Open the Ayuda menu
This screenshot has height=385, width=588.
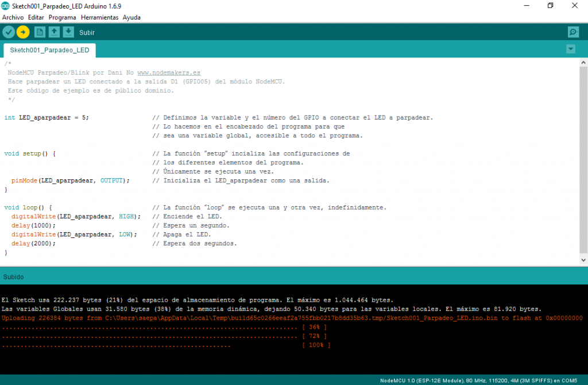click(x=131, y=17)
